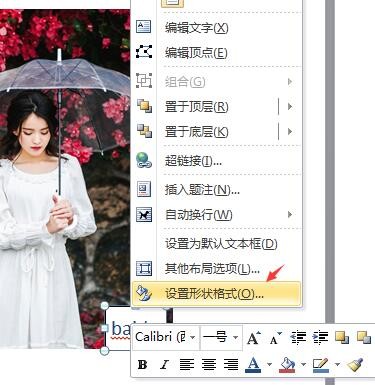Align text left
This screenshot has height=385, width=375.
[x=187, y=365]
